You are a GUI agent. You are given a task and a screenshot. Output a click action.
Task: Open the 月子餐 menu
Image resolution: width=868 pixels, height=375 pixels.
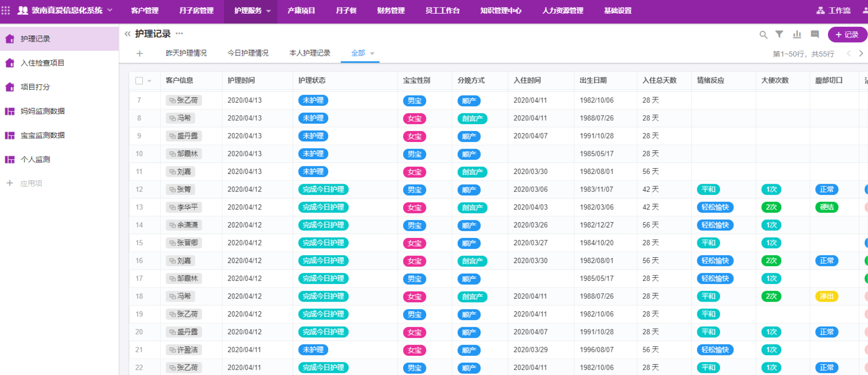(x=346, y=10)
